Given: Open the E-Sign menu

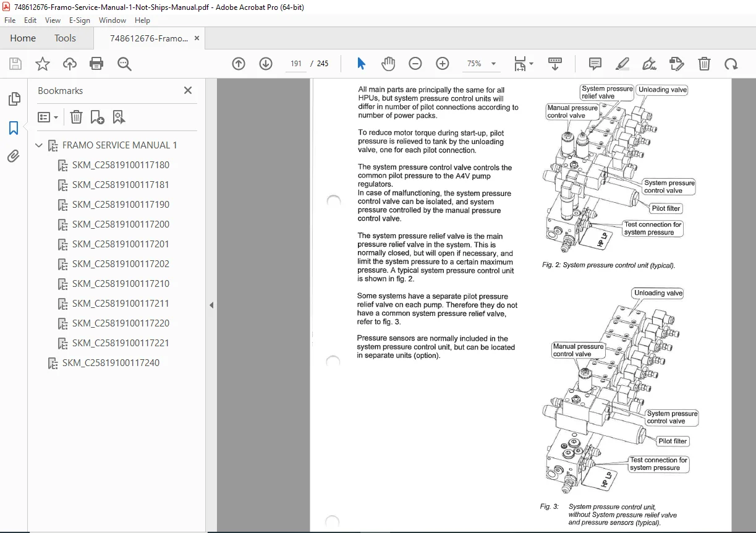Looking at the screenshot, I should [80, 20].
